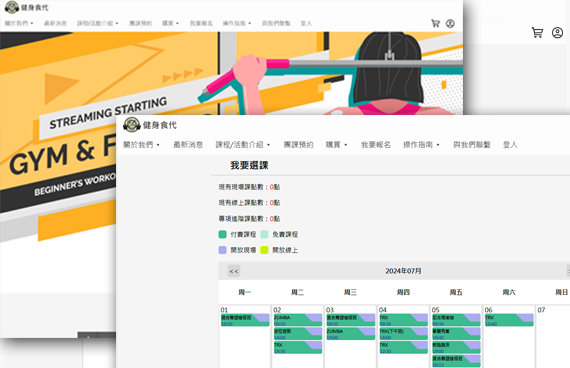The width and height of the screenshot is (570, 368).
Task: Expand 關於我們 dropdown in the front window
Action: (x=141, y=145)
